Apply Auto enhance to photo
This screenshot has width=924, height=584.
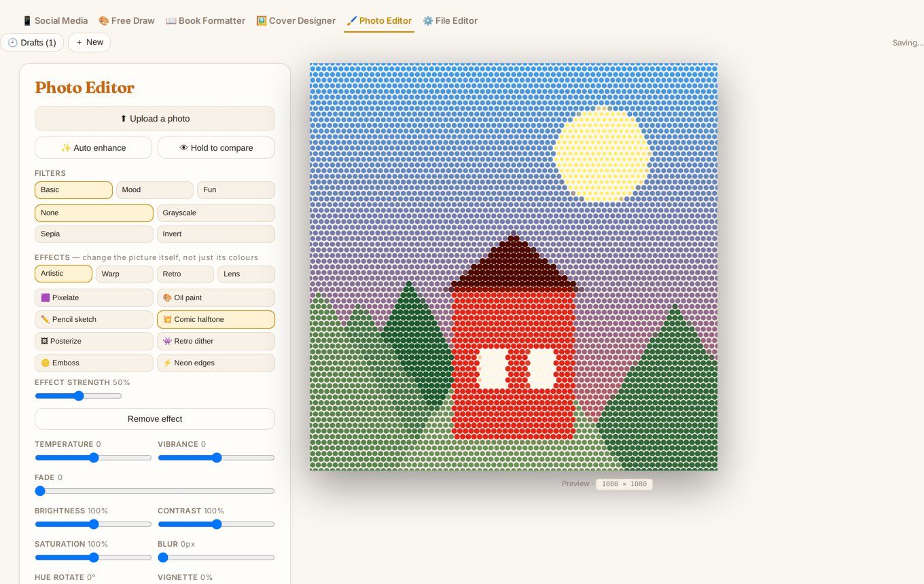[93, 147]
